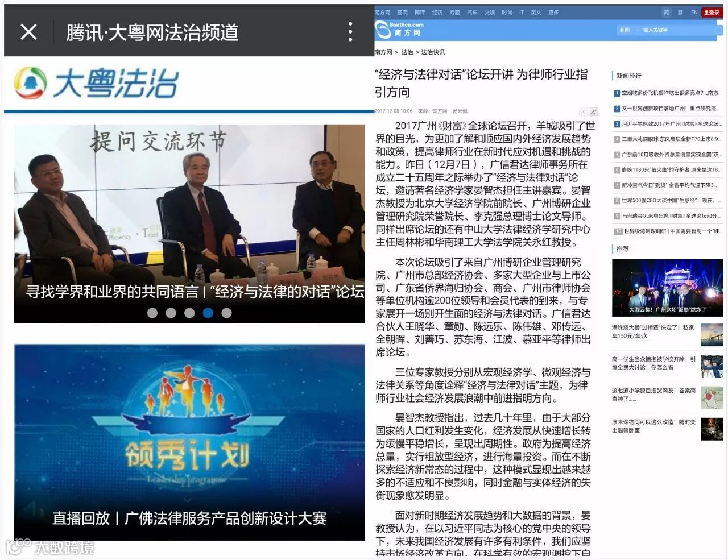This screenshot has height=560, width=728.
Task: Click 法治 in the breadcrumb trail
Action: [x=407, y=52]
